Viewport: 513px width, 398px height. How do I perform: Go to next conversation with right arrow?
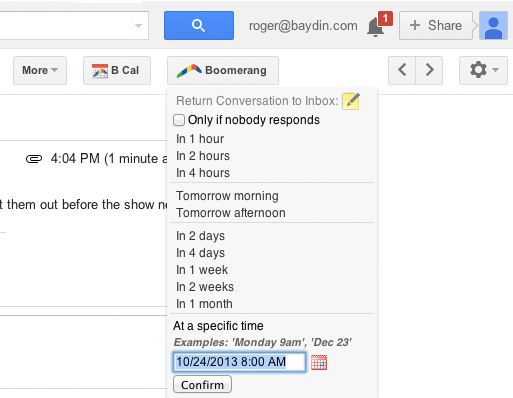coord(429,70)
